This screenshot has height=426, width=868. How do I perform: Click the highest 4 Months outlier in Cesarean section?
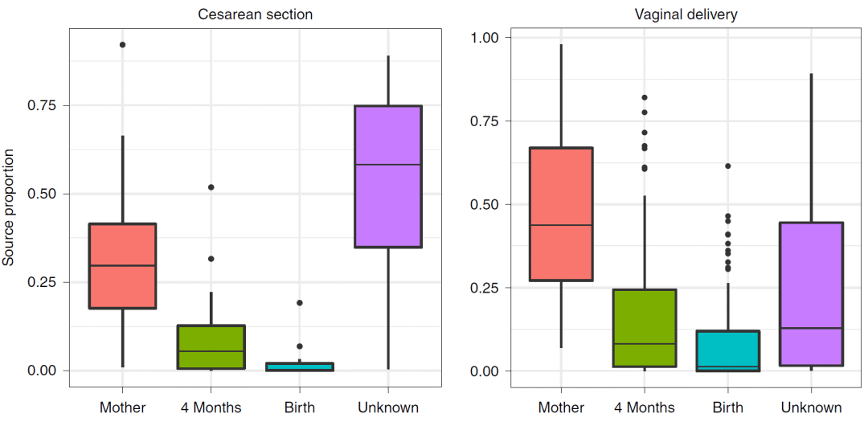coord(211,187)
